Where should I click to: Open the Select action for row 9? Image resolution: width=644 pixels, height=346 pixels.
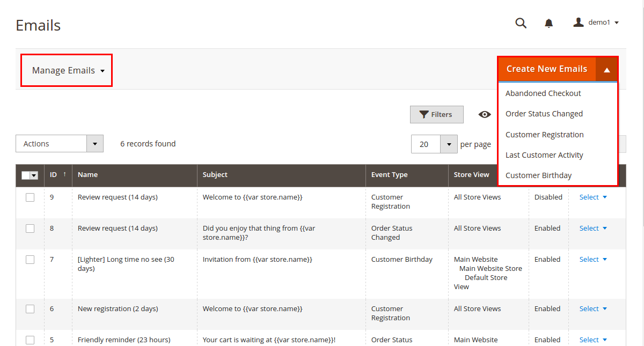tap(593, 197)
